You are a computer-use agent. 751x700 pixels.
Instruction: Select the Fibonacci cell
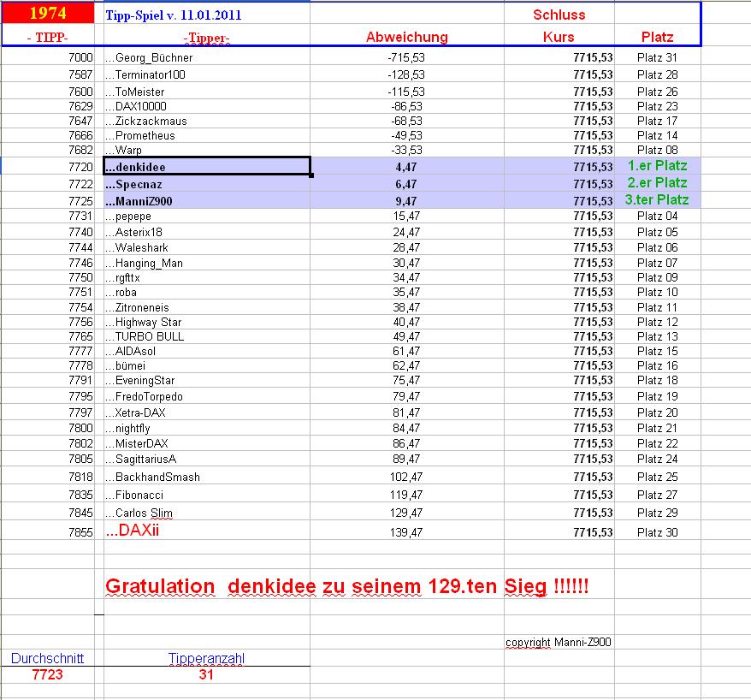pyautogui.click(x=207, y=495)
